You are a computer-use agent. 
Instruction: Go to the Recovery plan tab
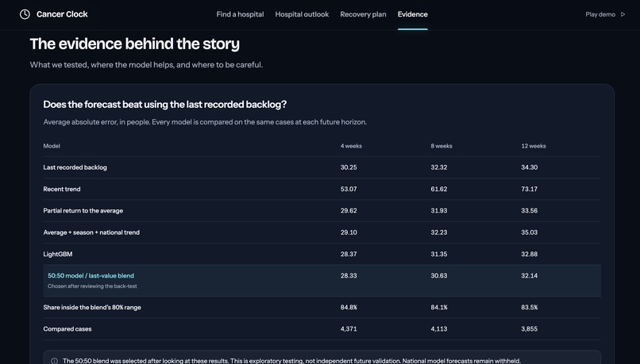point(363,14)
